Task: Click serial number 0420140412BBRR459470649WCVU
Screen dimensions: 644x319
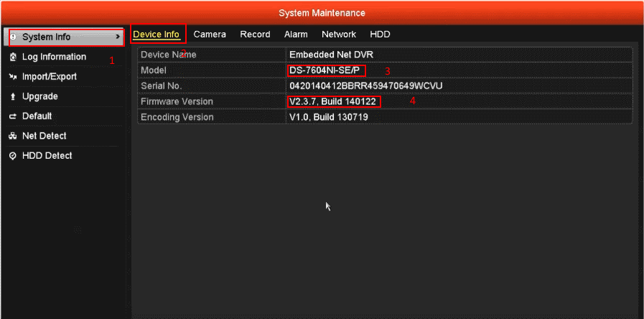Action: tap(366, 86)
